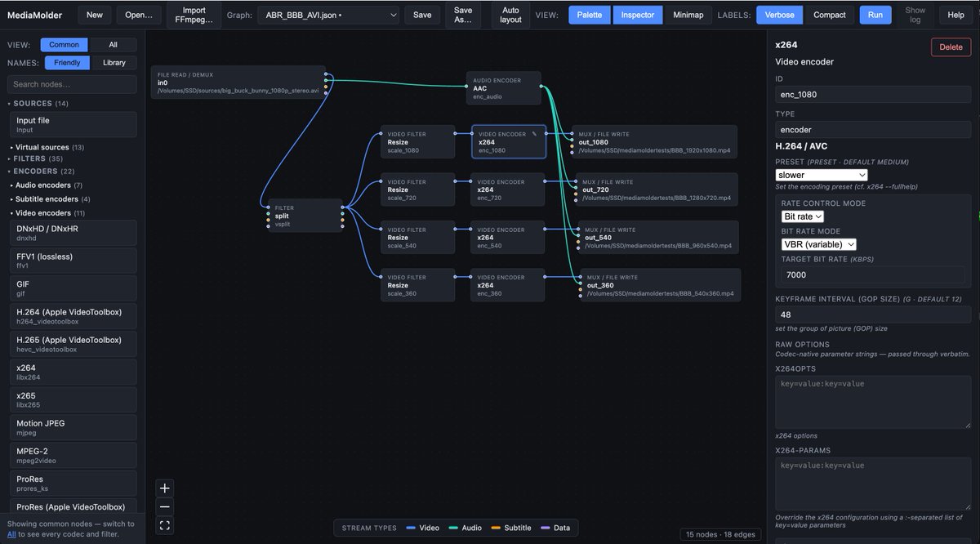Click the X264-PARAMS text area

tap(873, 484)
